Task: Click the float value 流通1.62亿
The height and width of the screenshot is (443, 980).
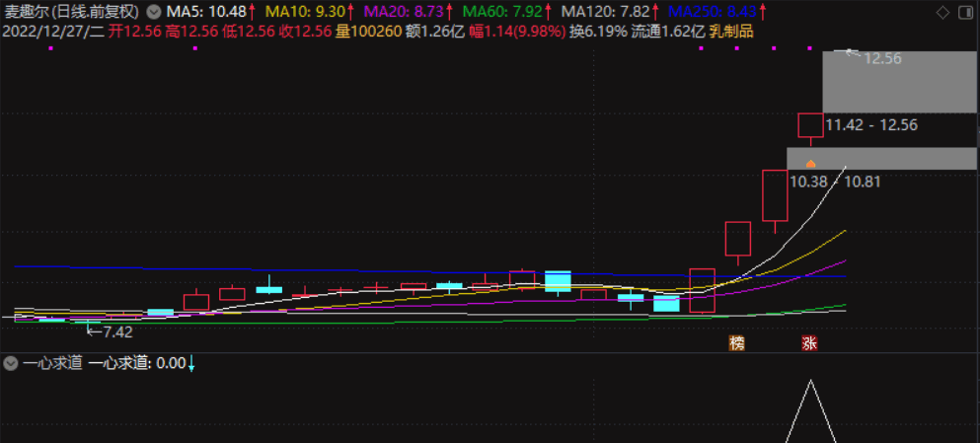Action: (x=668, y=32)
